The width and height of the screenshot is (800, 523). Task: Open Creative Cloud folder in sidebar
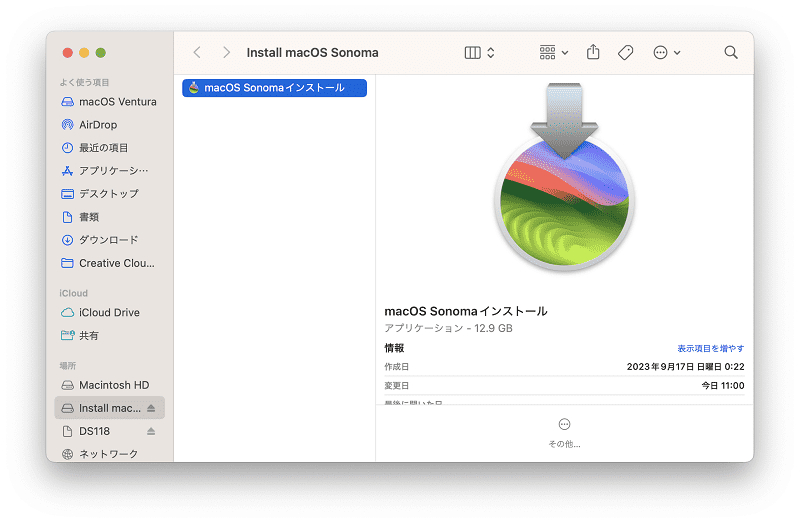tap(109, 263)
